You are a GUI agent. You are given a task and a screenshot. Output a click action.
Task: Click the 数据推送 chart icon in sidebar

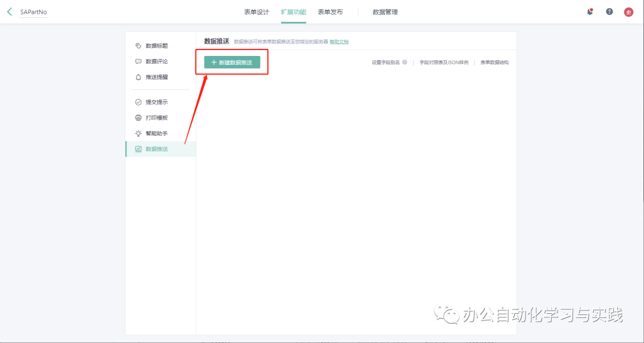[x=138, y=149]
